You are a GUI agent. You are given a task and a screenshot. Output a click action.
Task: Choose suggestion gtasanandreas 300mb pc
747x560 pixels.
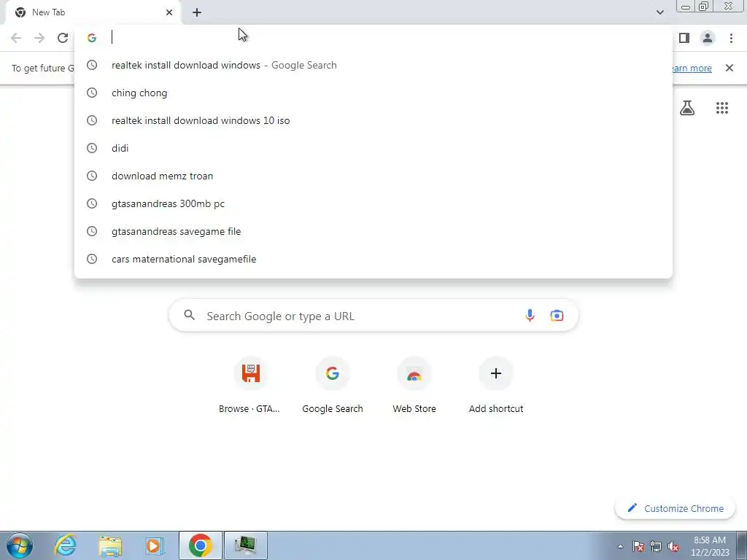pyautogui.click(x=373, y=203)
